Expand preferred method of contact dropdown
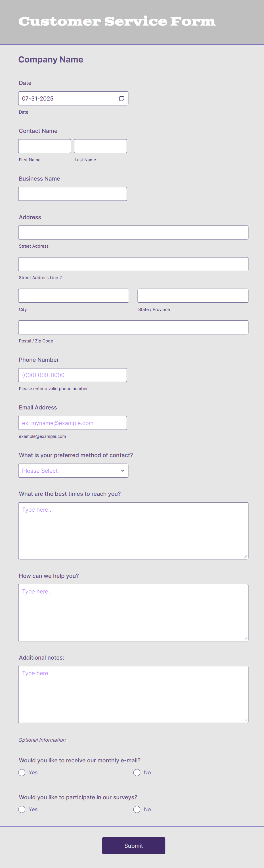The width and height of the screenshot is (264, 868). 73,470
